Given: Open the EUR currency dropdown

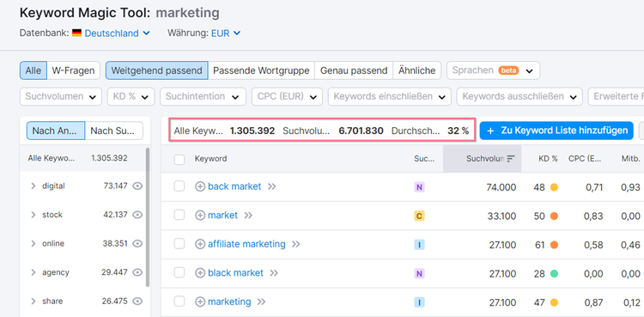Looking at the screenshot, I should tap(226, 34).
